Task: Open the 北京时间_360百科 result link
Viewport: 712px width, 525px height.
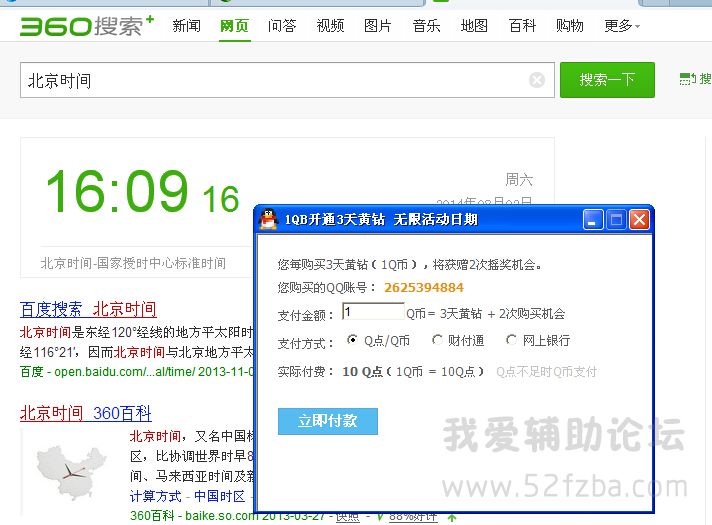Action: click(85, 413)
